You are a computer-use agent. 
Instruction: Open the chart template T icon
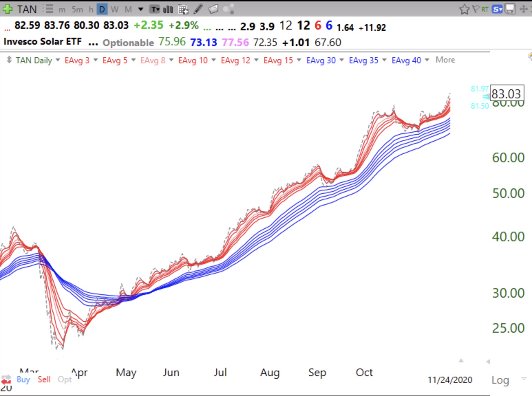tap(155, 9)
